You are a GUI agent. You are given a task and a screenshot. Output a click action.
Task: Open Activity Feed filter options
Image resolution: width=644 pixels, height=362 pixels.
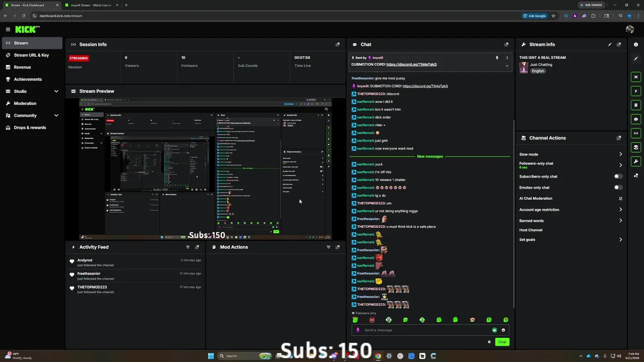[188, 247]
